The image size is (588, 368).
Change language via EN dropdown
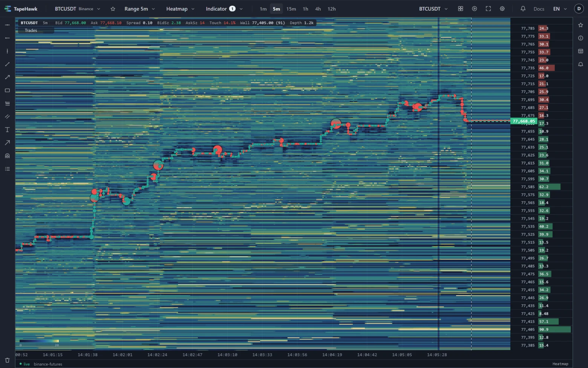[560, 9]
